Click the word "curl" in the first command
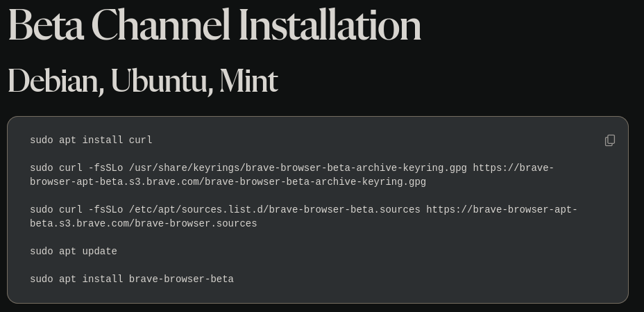644x312 pixels. click(141, 140)
